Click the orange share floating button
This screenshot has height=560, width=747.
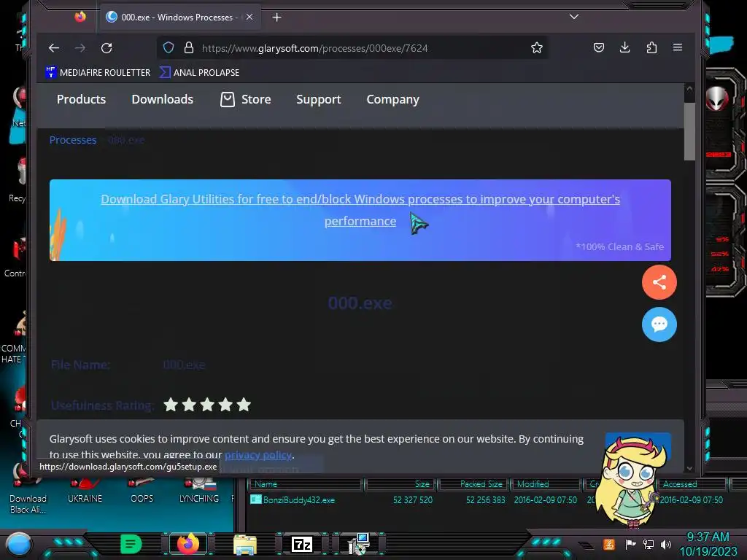[659, 282]
